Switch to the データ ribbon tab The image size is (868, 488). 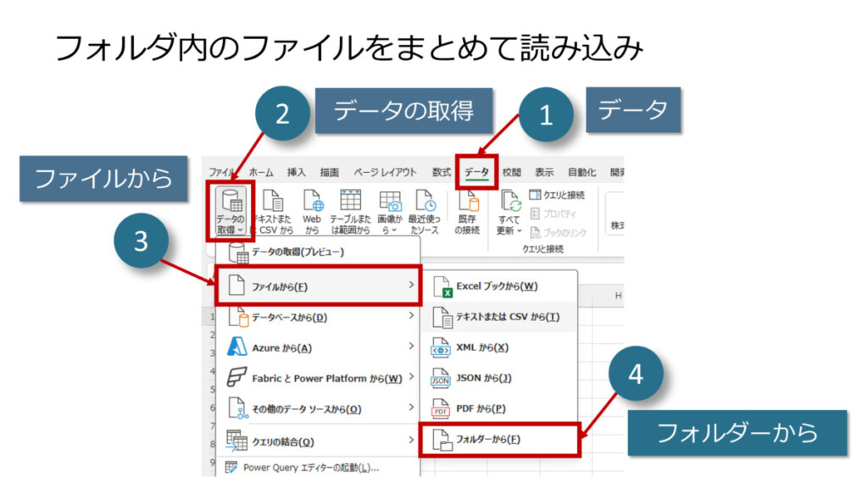tap(476, 172)
